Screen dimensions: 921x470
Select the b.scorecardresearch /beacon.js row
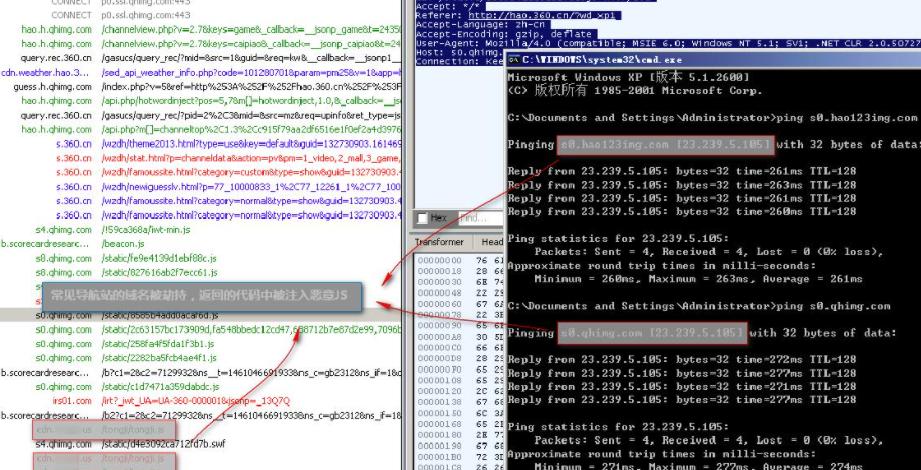(x=201, y=244)
